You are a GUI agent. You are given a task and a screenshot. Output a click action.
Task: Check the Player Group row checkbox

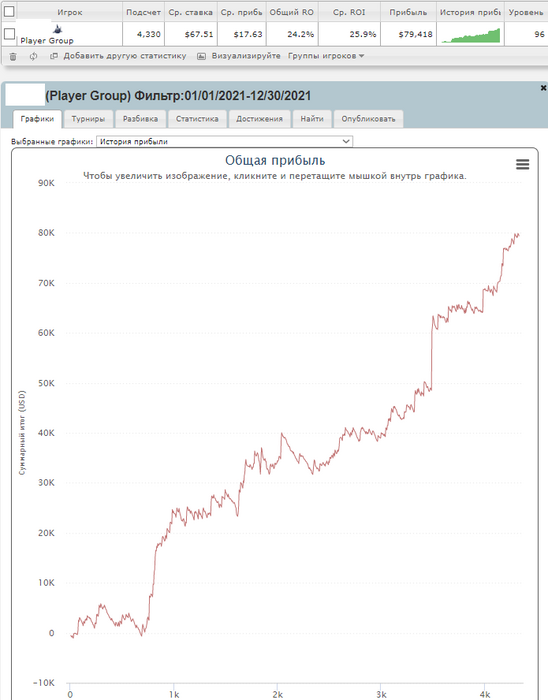pos(9,34)
